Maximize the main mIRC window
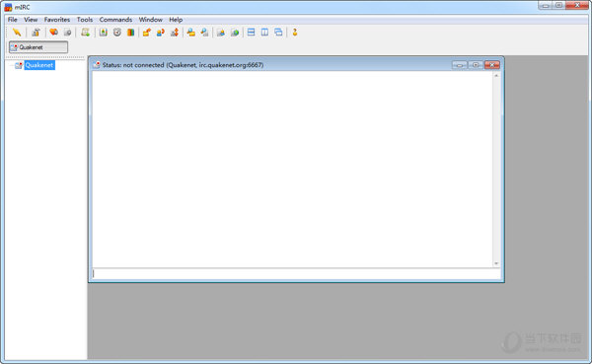592x364 pixels. pos(559,5)
